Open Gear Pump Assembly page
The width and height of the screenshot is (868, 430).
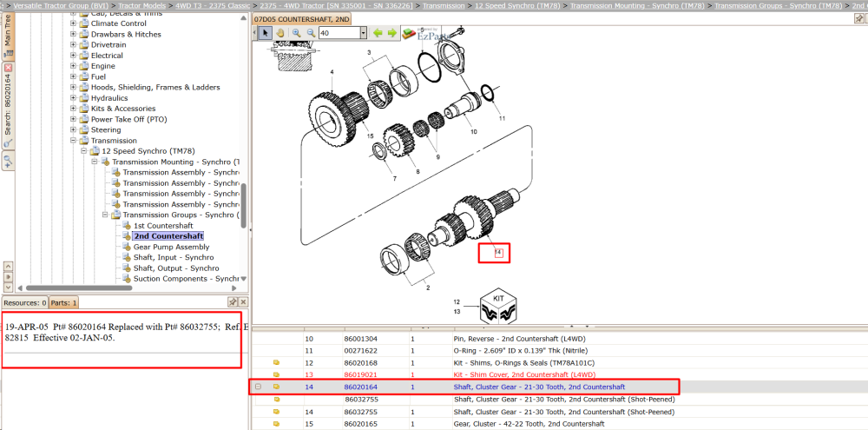[171, 247]
